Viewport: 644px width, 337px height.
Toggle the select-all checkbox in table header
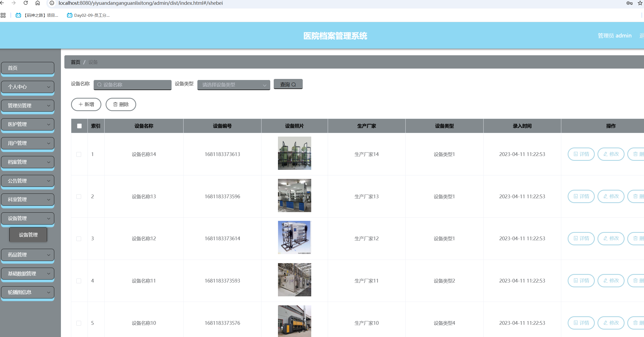pyautogui.click(x=79, y=126)
